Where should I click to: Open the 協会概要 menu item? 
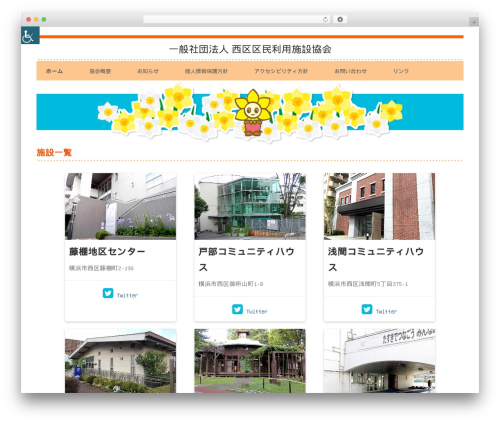click(100, 71)
